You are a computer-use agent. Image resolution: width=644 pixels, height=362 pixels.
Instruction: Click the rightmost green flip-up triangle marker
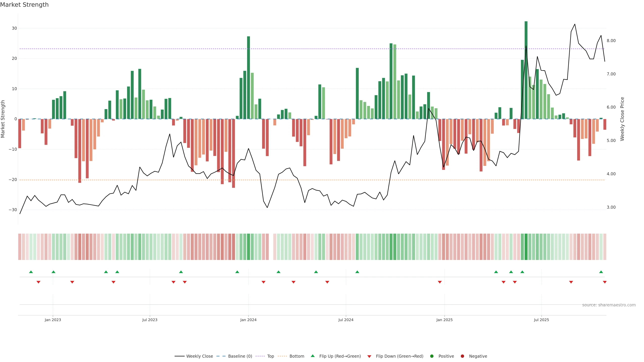pyautogui.click(x=601, y=272)
